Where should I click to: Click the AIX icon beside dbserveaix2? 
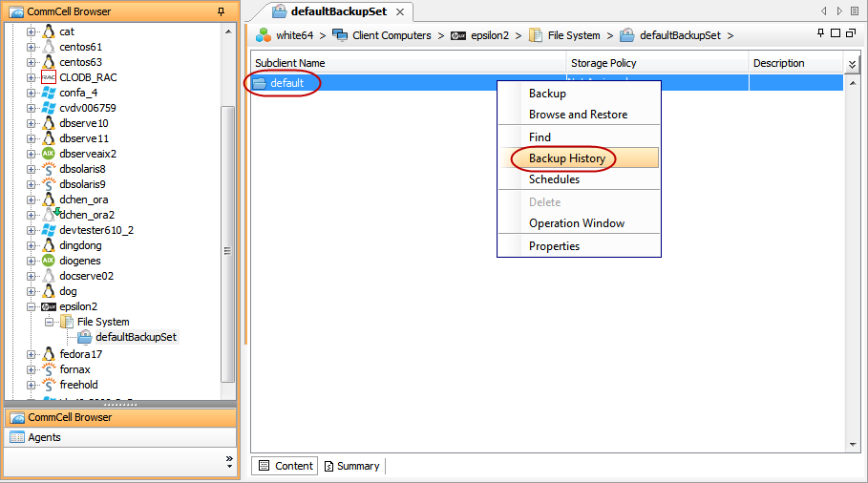point(49,154)
